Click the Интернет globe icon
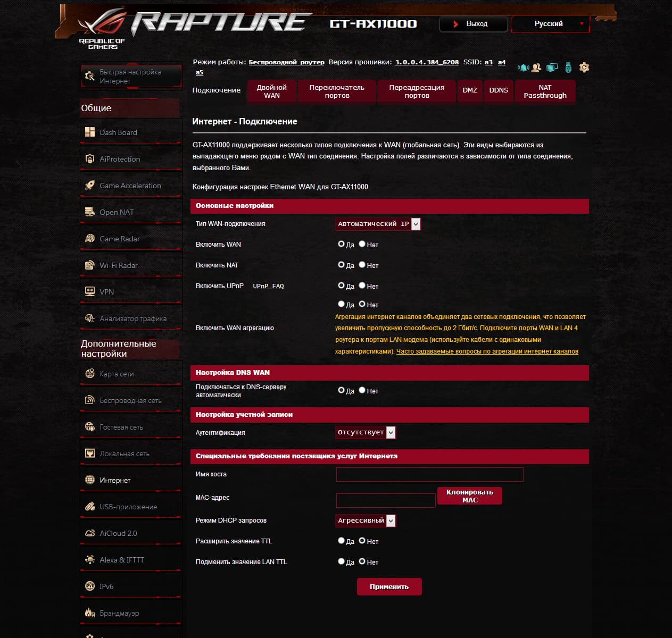672x638 pixels. tap(89, 480)
